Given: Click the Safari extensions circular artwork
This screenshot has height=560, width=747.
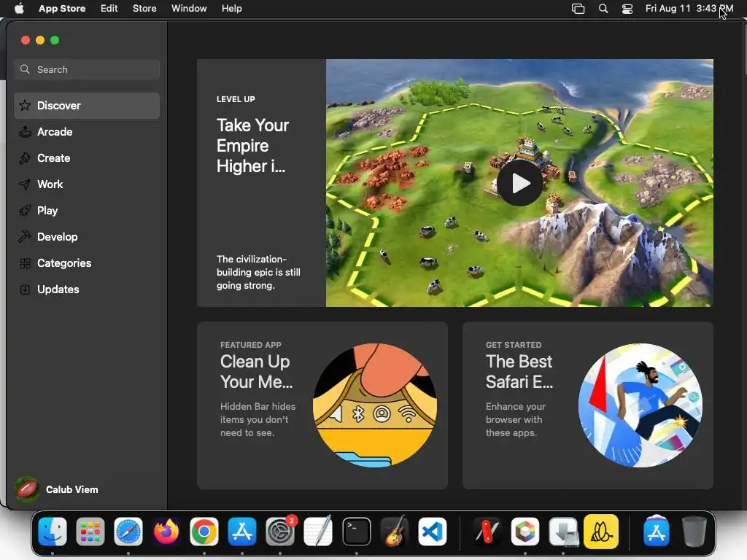Looking at the screenshot, I should (x=640, y=405).
